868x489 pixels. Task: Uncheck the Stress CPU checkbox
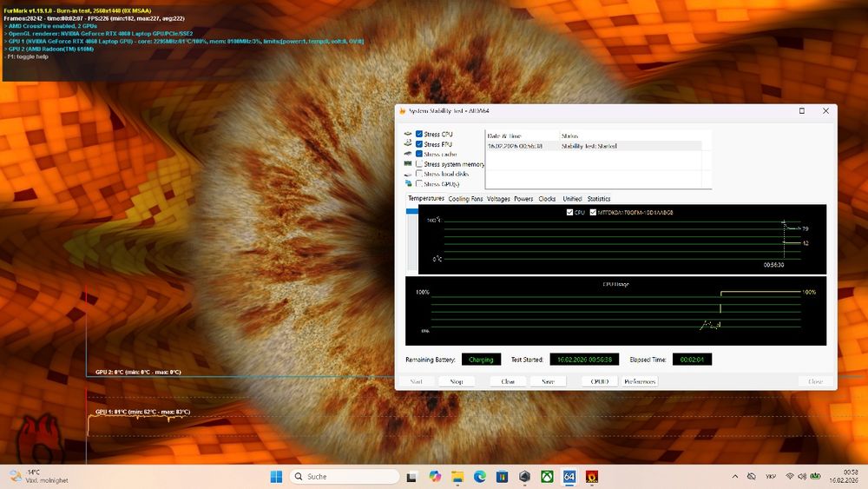(419, 134)
